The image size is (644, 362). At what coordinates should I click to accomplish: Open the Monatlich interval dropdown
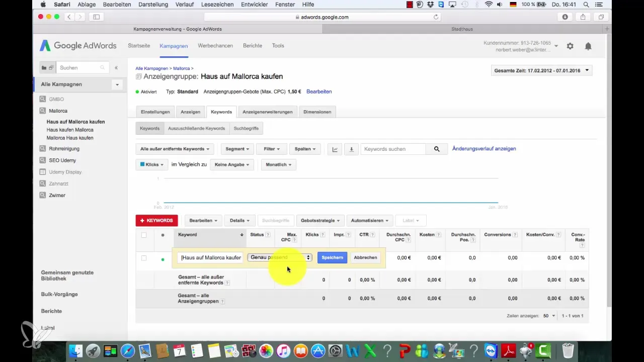coord(278,164)
